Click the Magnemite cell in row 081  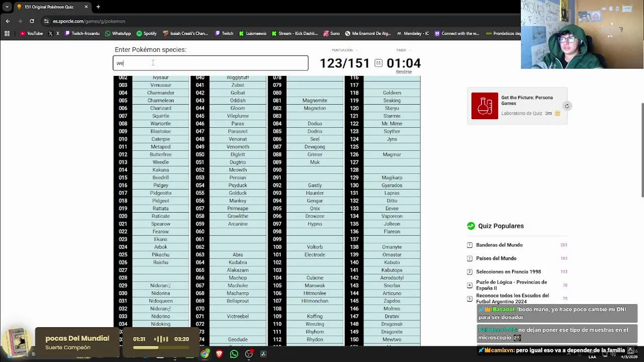click(x=314, y=101)
